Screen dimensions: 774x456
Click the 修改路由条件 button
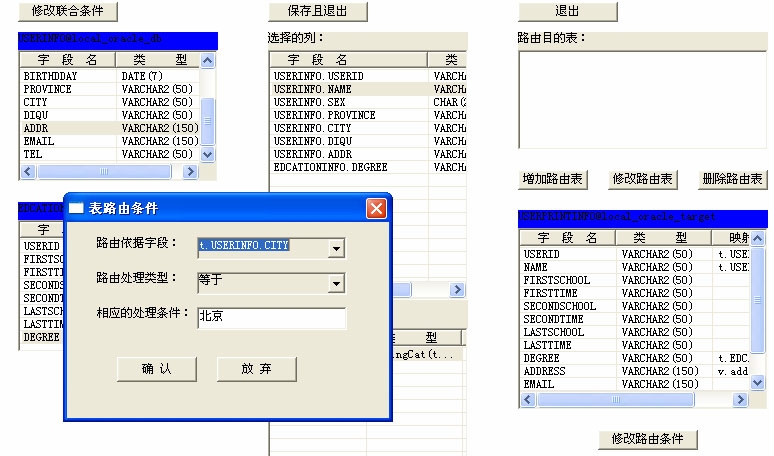(x=648, y=440)
